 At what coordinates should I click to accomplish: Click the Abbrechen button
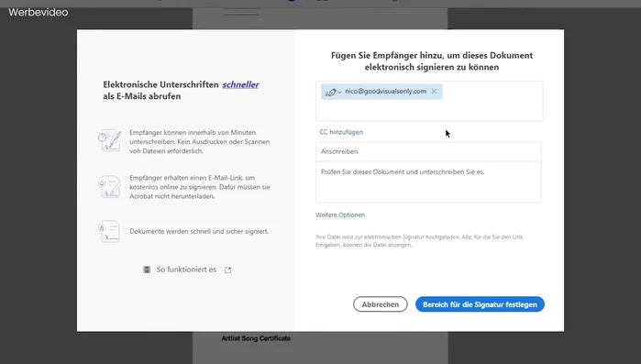tap(381, 304)
